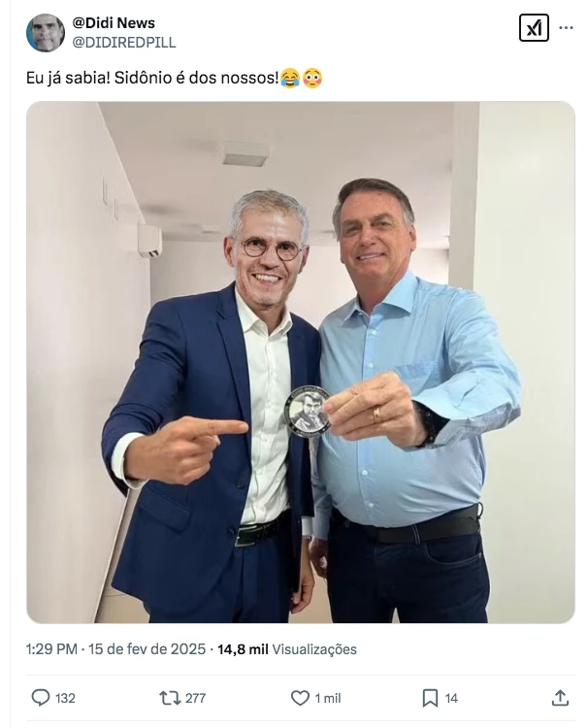Click the @DIDIREDPILL handle
Image resolution: width=588 pixels, height=728 pixels.
[124, 43]
